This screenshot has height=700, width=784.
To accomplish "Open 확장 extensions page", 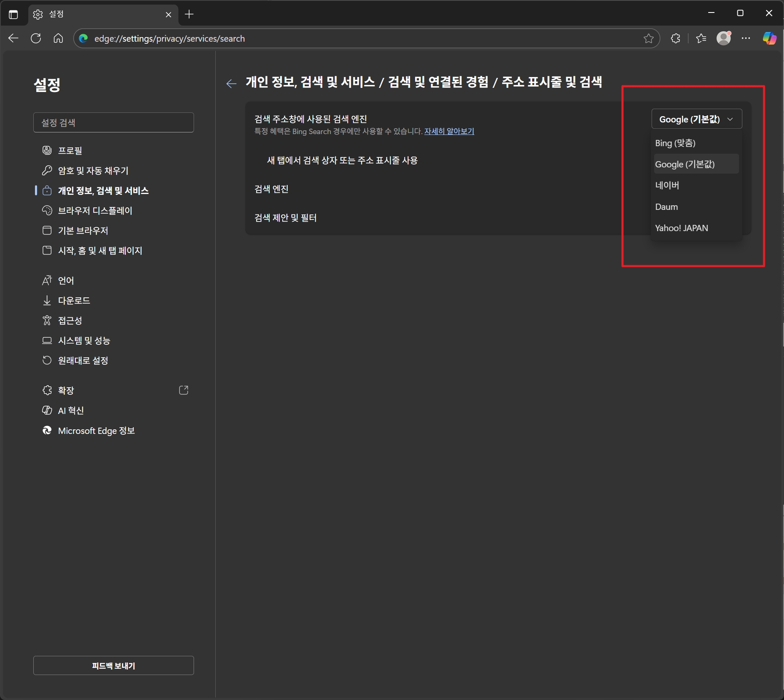I will pyautogui.click(x=114, y=390).
